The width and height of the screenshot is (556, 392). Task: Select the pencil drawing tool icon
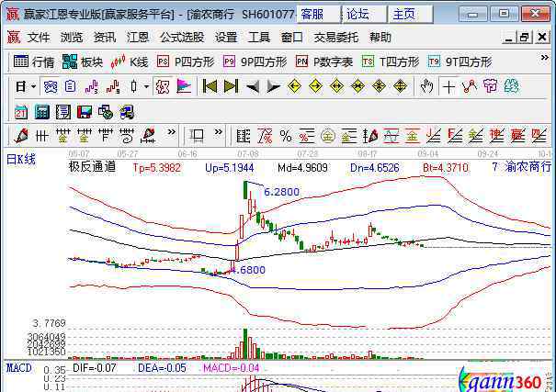click(x=21, y=136)
